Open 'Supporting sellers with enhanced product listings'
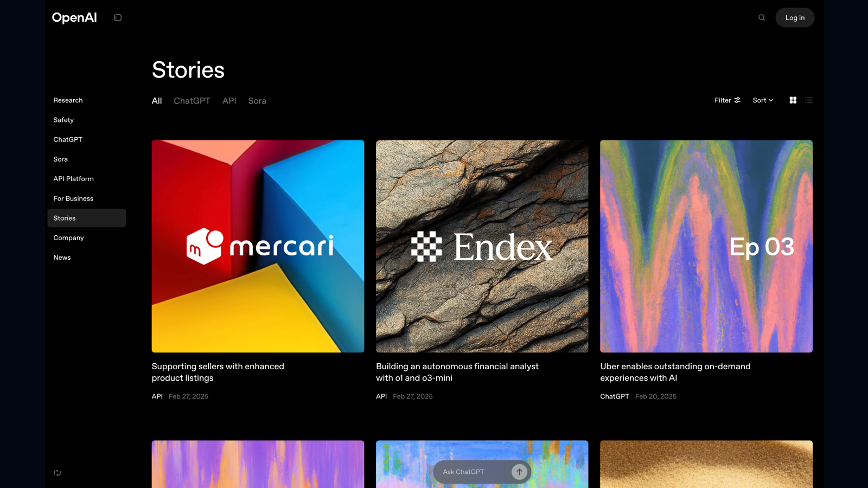868x488 pixels. pos(218,372)
